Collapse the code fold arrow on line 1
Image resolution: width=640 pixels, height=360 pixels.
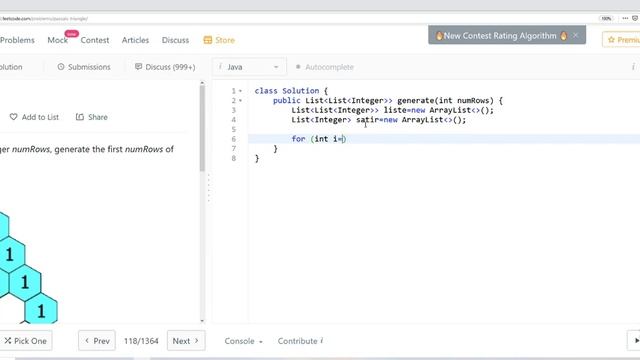coord(240,91)
